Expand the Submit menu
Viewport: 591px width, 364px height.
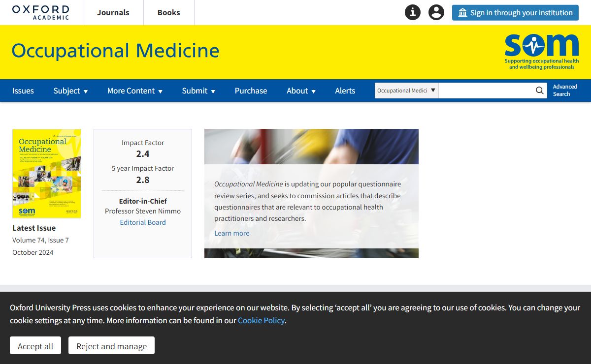click(x=198, y=91)
